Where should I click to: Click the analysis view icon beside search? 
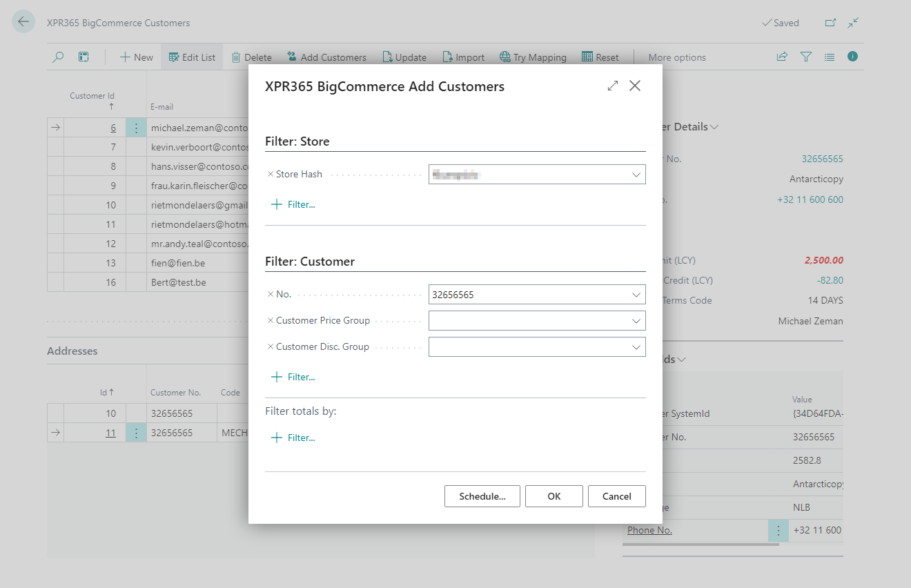pos(84,57)
